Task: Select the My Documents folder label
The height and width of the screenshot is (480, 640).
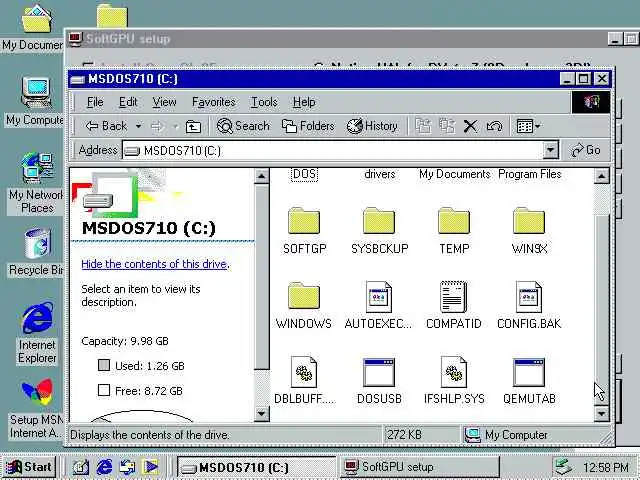Action: pos(454,174)
